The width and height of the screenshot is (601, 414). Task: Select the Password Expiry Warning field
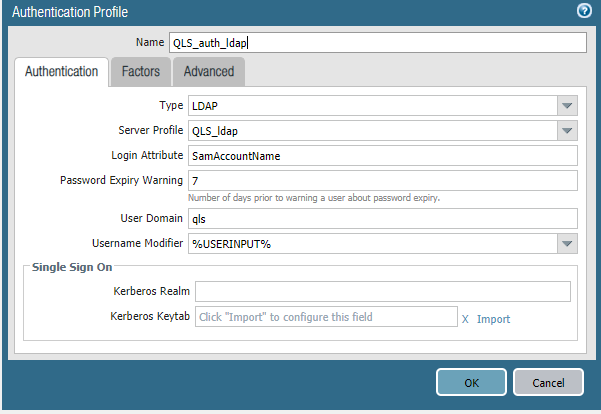pyautogui.click(x=382, y=180)
